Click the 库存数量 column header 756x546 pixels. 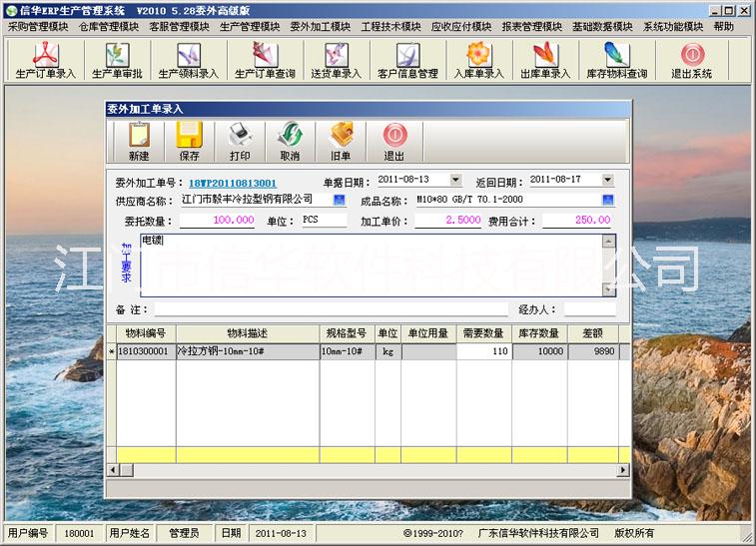[x=539, y=333]
